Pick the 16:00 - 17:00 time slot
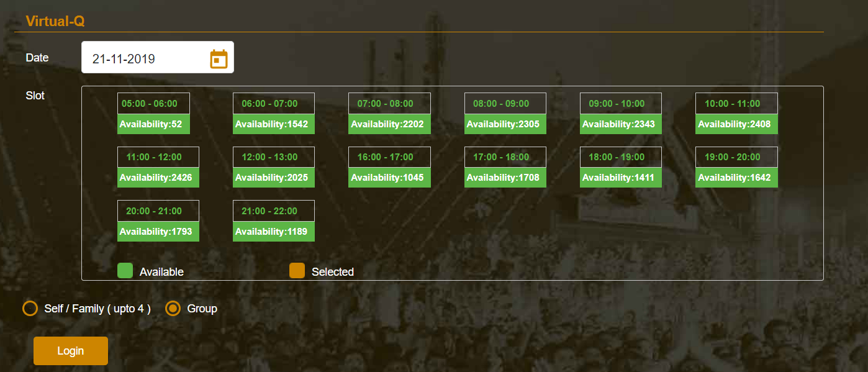 [x=389, y=157]
